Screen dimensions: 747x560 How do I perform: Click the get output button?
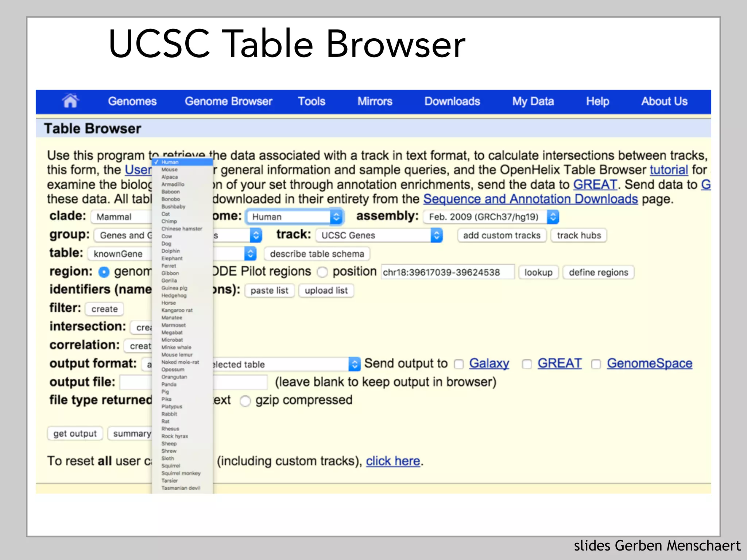tap(75, 433)
